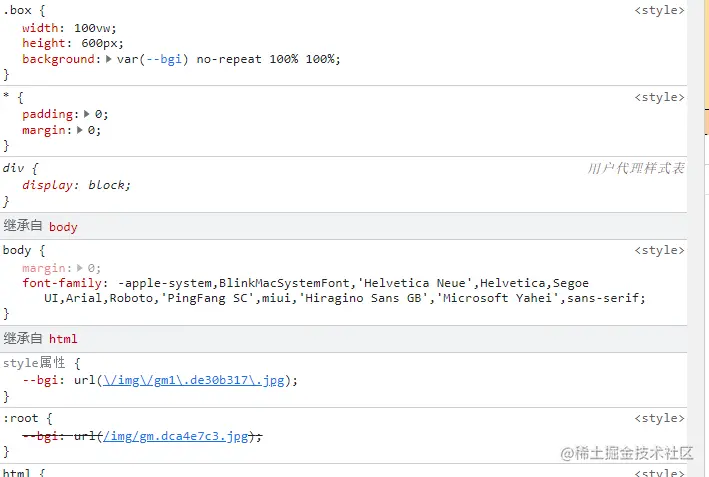Screen dimensions: 709x477
Task: Edit the width value 100vw
Action: tap(92, 28)
